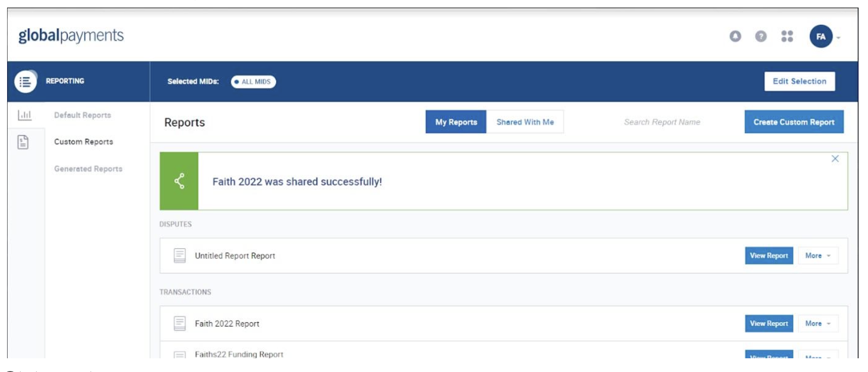Select the bar chart sidebar icon

(25, 115)
